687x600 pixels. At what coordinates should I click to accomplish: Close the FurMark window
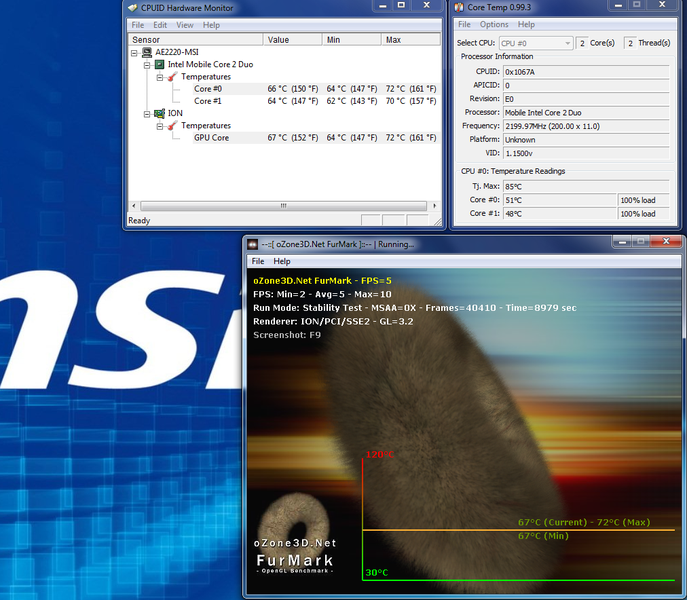666,241
